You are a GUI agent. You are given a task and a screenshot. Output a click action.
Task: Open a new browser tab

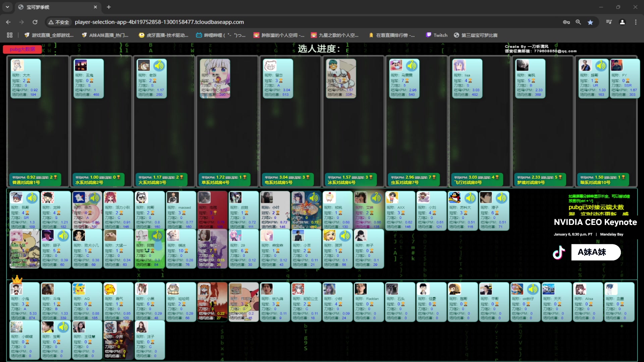tap(109, 7)
